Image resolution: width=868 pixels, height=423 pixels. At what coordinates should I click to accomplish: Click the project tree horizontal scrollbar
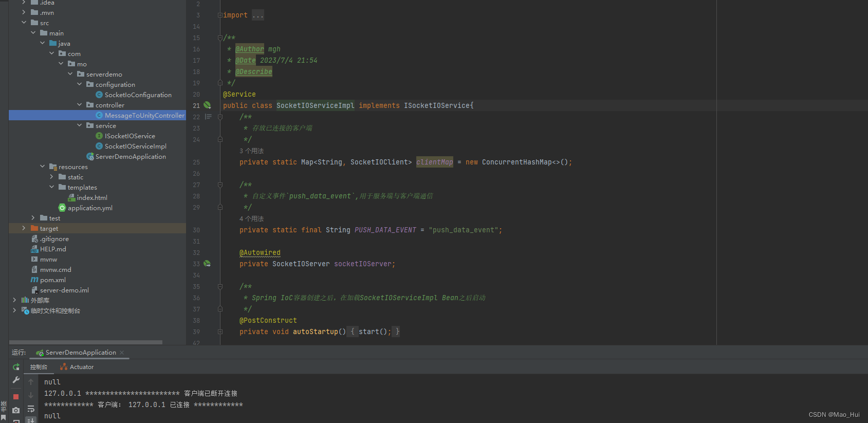click(x=86, y=342)
